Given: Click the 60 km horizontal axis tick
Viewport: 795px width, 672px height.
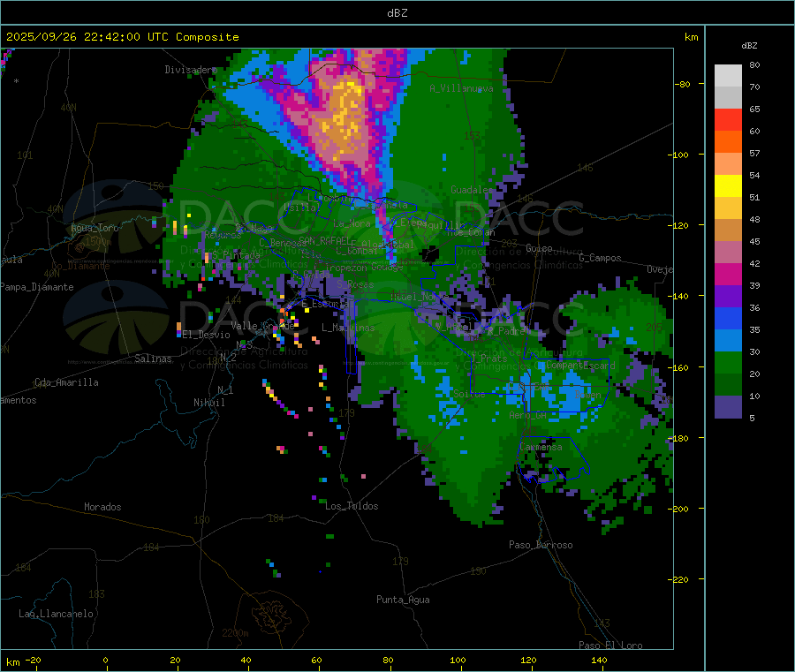Looking at the screenshot, I should coord(316,660).
